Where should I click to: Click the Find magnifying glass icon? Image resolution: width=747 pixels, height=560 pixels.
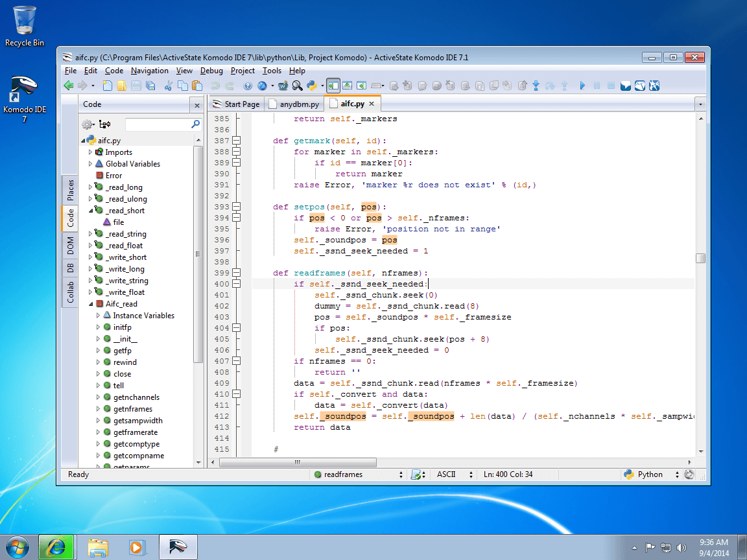tap(297, 86)
